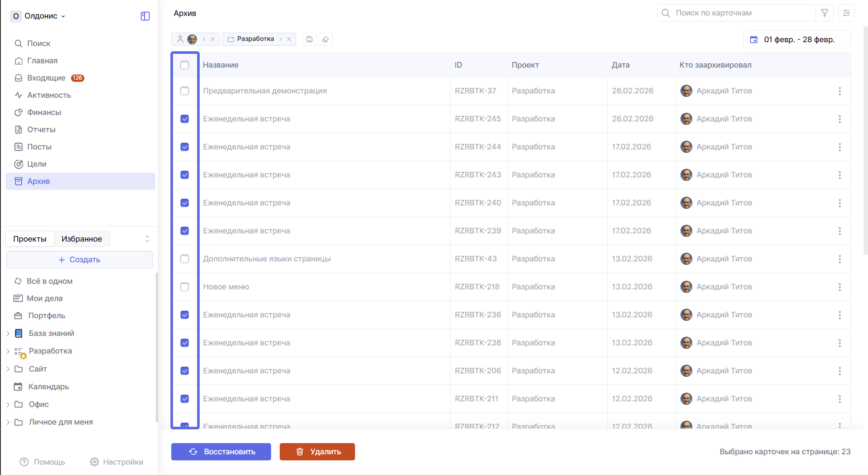Expand the База знаний tree item
Image resolution: width=868 pixels, height=475 pixels.
point(8,333)
